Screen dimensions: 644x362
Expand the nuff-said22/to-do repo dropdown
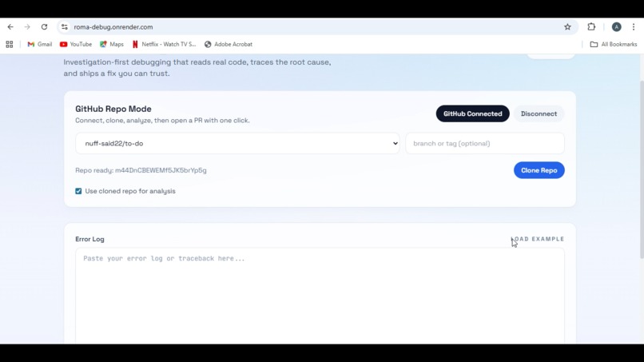(237, 143)
